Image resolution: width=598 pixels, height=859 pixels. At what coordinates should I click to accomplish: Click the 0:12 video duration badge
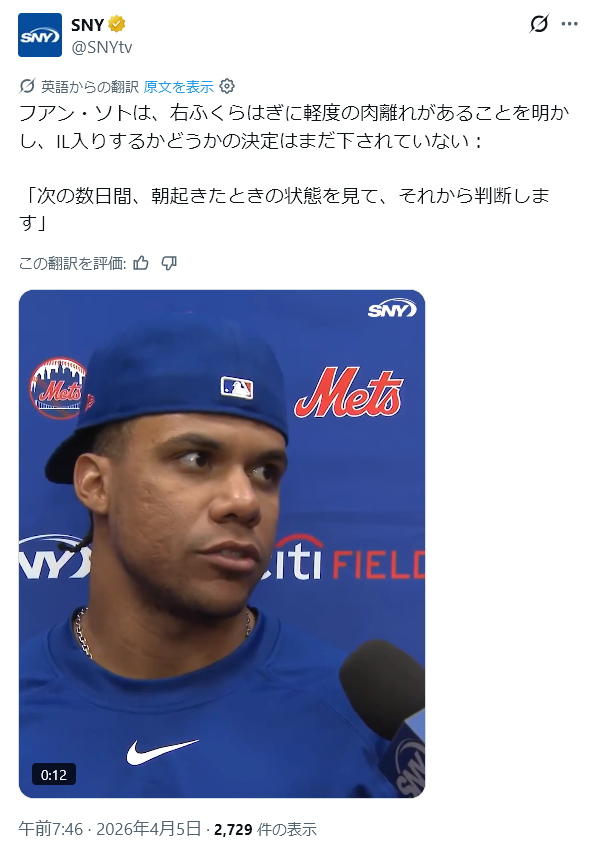pos(54,775)
